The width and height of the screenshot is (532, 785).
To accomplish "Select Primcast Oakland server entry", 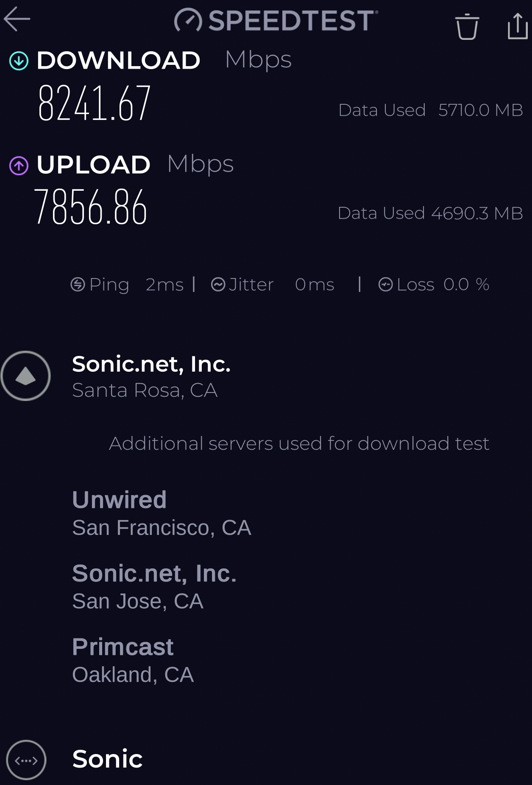I will click(133, 660).
